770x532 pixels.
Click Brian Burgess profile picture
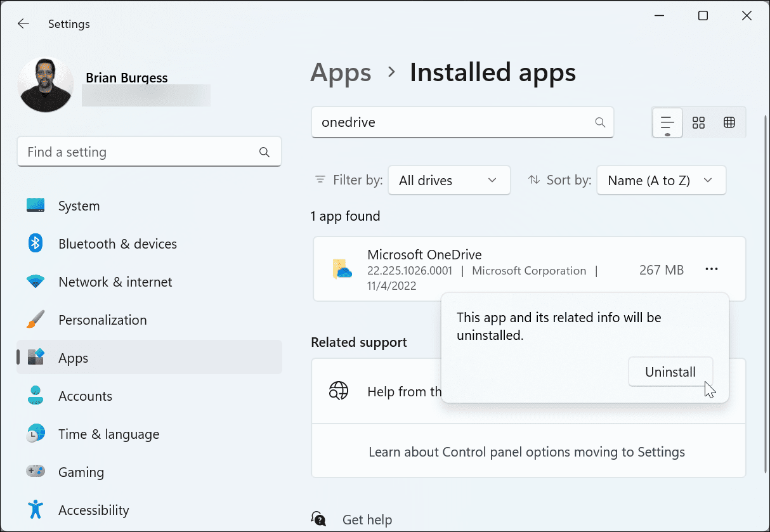[46, 84]
